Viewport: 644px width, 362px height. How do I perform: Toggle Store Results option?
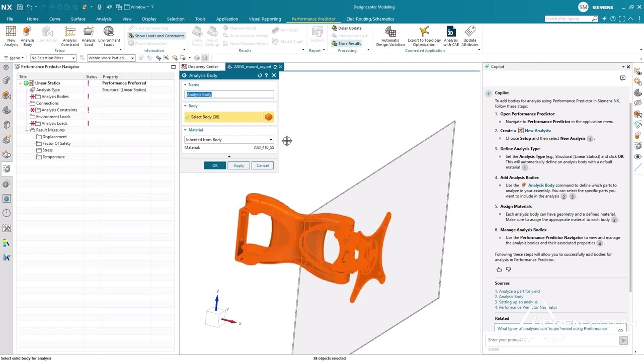[346, 44]
